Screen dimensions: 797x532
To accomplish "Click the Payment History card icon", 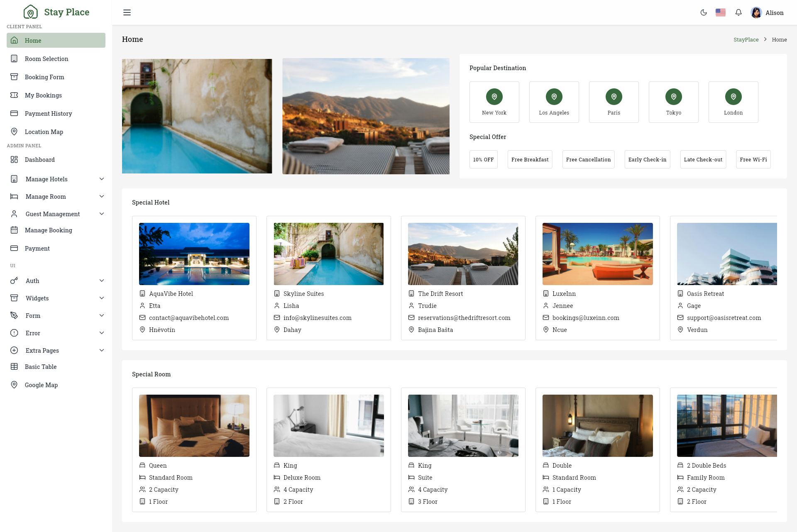I will [14, 113].
